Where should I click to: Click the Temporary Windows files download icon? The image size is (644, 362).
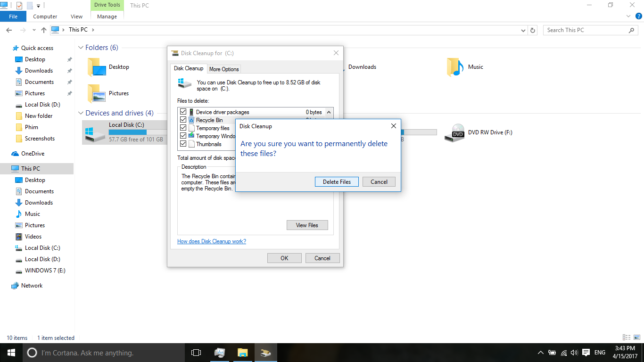pos(191,136)
